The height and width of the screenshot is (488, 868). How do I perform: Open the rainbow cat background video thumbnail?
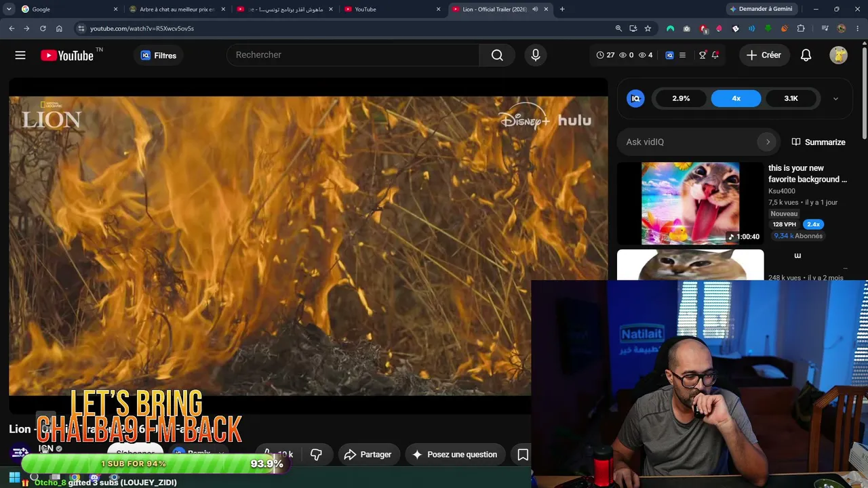(690, 203)
